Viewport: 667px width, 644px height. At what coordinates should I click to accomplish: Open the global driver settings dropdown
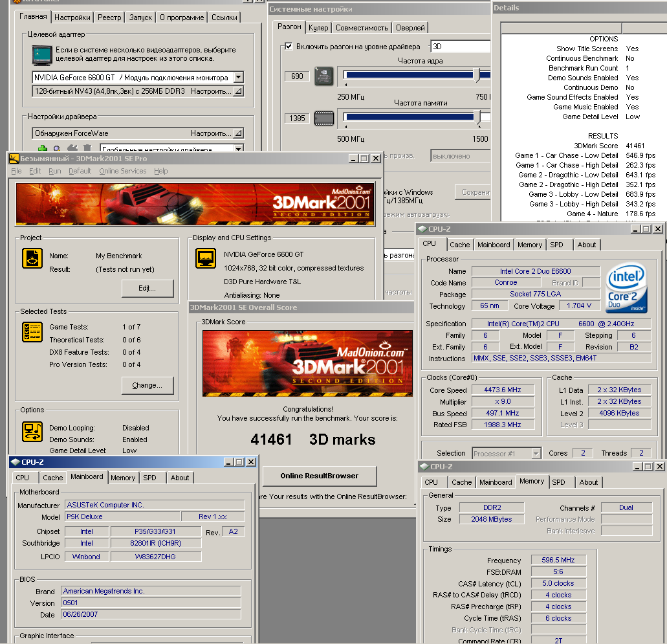[239, 148]
